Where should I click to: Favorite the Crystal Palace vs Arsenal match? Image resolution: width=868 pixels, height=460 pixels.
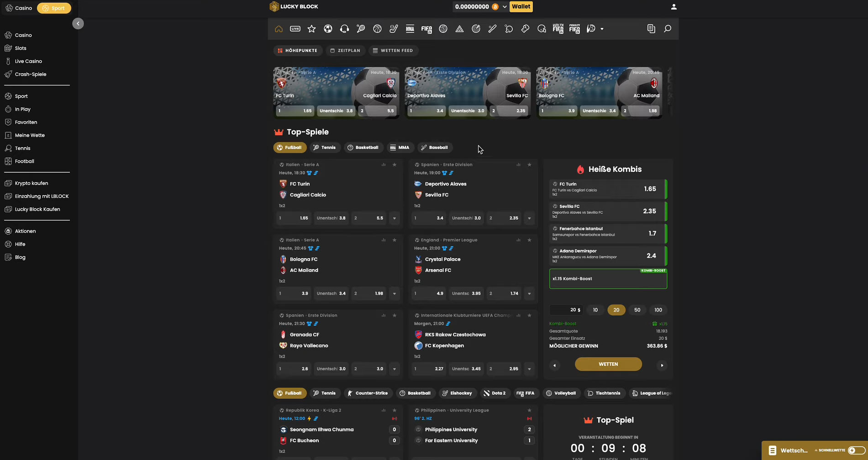pos(529,240)
